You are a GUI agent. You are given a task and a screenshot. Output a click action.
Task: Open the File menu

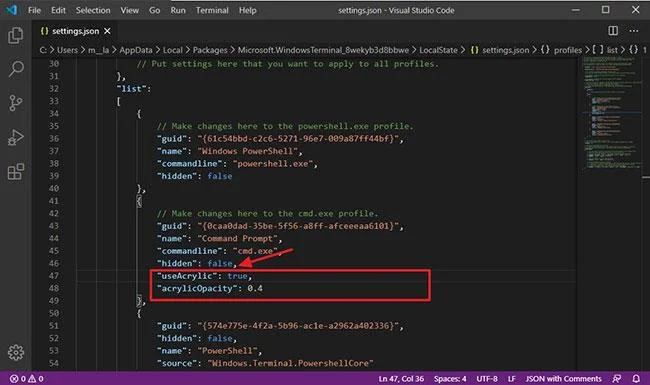[34, 10]
